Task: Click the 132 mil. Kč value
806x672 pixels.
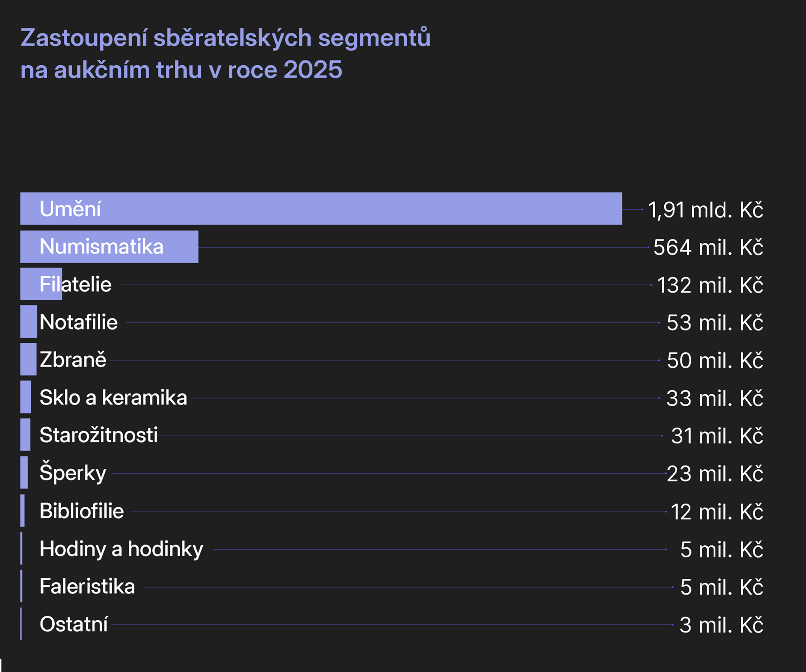Action: (710, 285)
